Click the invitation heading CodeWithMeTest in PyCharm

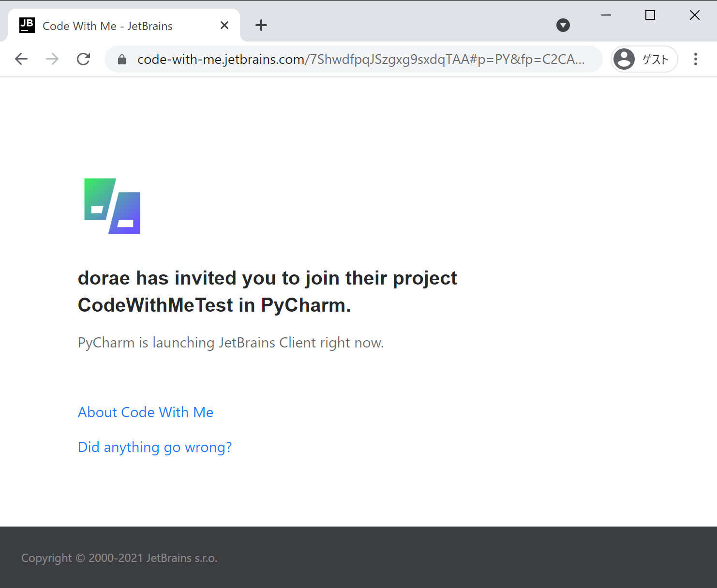pyautogui.click(x=214, y=305)
